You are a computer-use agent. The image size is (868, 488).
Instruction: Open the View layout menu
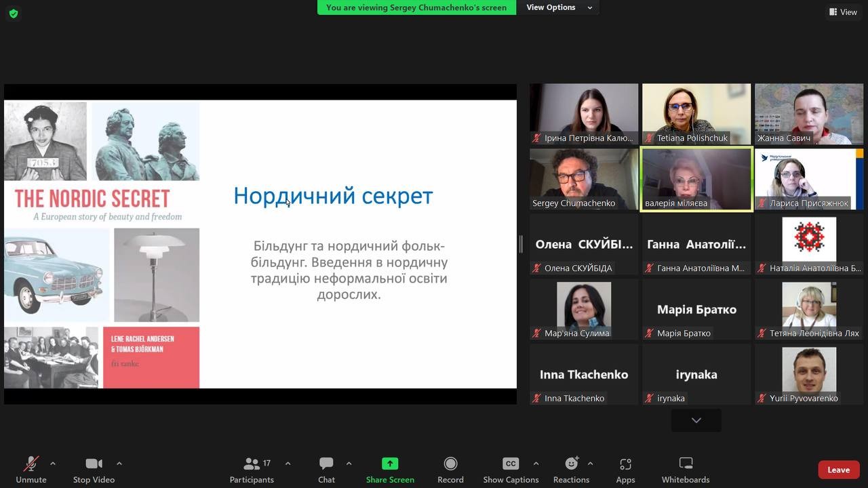843,12
